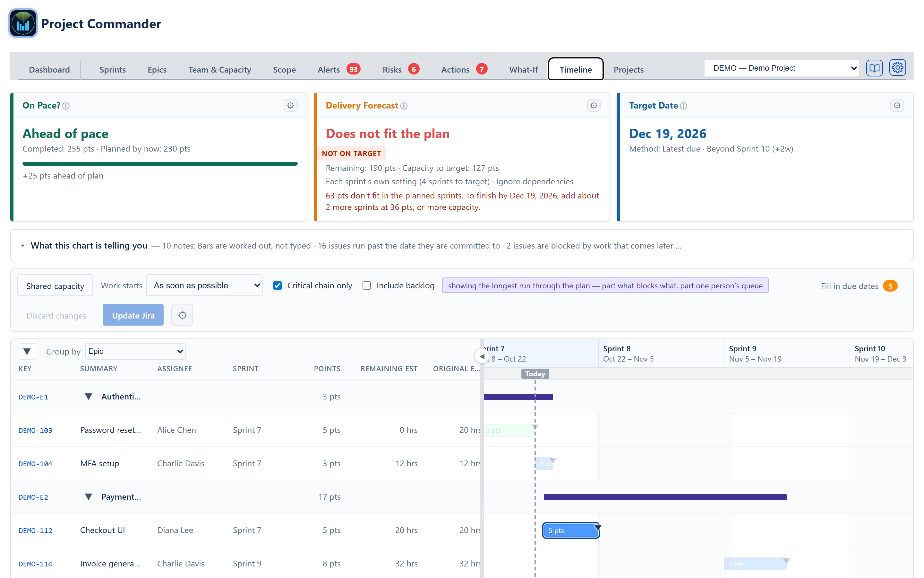Open the Team & Capacity tab
Screen dimensions: 924x578
[219, 70]
